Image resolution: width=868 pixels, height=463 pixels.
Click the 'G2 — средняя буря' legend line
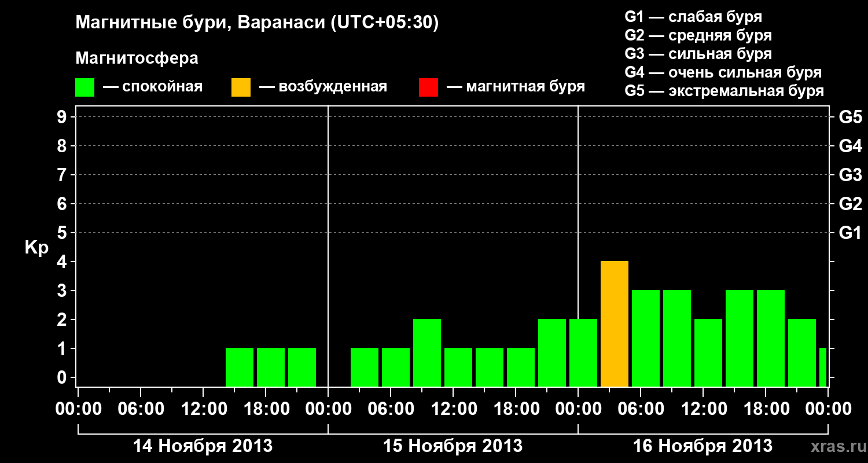click(698, 35)
